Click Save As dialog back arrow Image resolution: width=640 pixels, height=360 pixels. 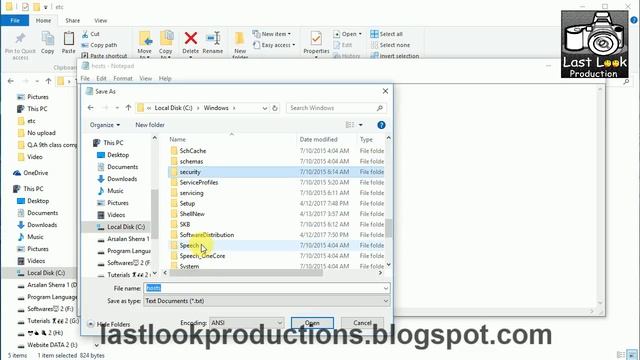[91, 108]
